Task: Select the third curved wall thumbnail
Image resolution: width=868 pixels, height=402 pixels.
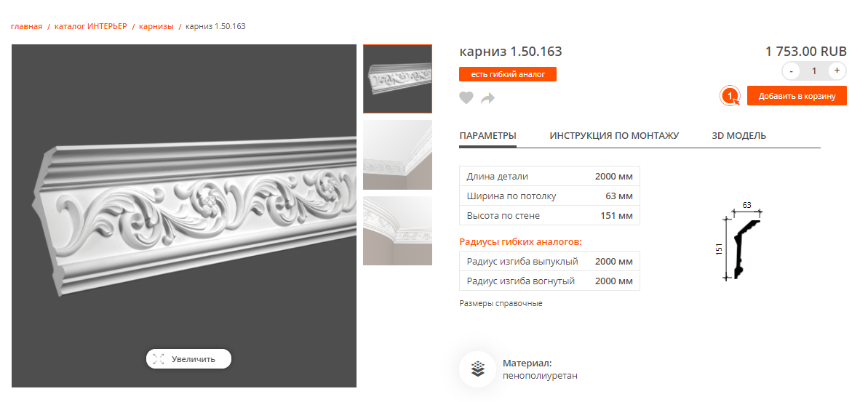Action: 397,230
